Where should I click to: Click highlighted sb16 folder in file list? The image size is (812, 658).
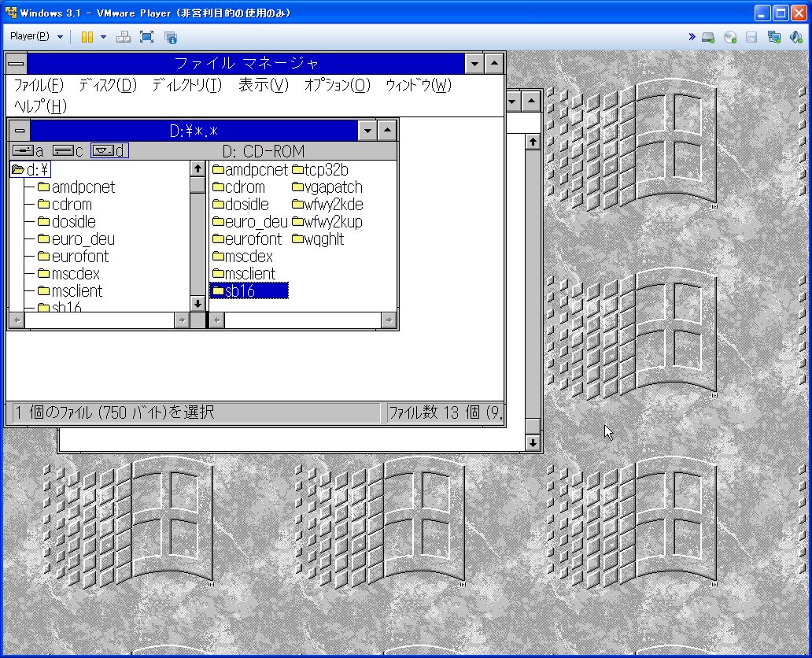point(249,290)
